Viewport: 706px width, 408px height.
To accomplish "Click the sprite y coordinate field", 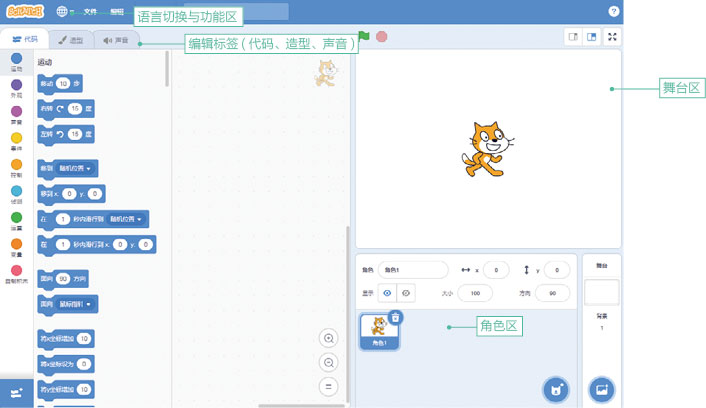I will point(557,270).
